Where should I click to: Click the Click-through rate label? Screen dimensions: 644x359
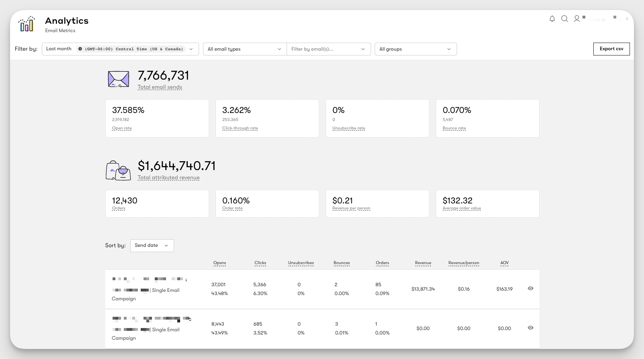point(240,128)
